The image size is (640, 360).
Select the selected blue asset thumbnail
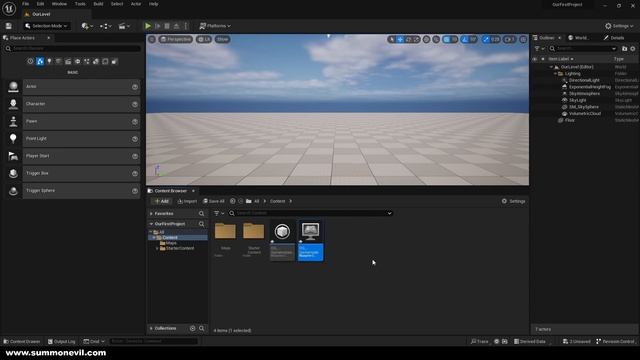pos(310,240)
